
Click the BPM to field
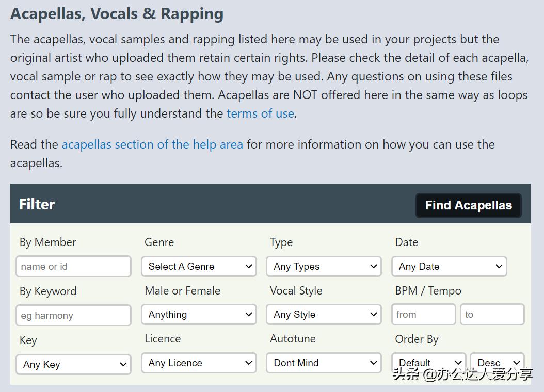pyautogui.click(x=492, y=315)
